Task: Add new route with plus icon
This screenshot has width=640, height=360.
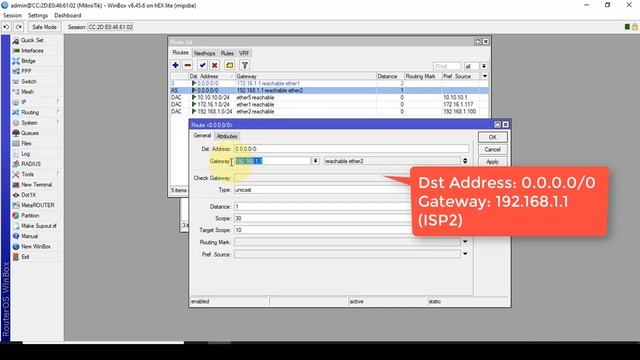Action: 176,65
